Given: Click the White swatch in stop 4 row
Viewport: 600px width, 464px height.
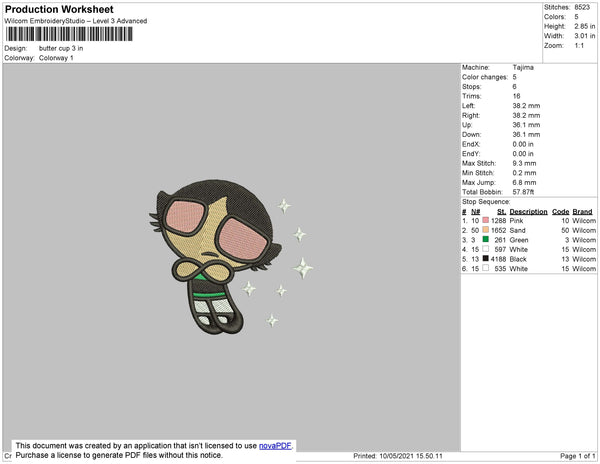Looking at the screenshot, I should (x=486, y=249).
